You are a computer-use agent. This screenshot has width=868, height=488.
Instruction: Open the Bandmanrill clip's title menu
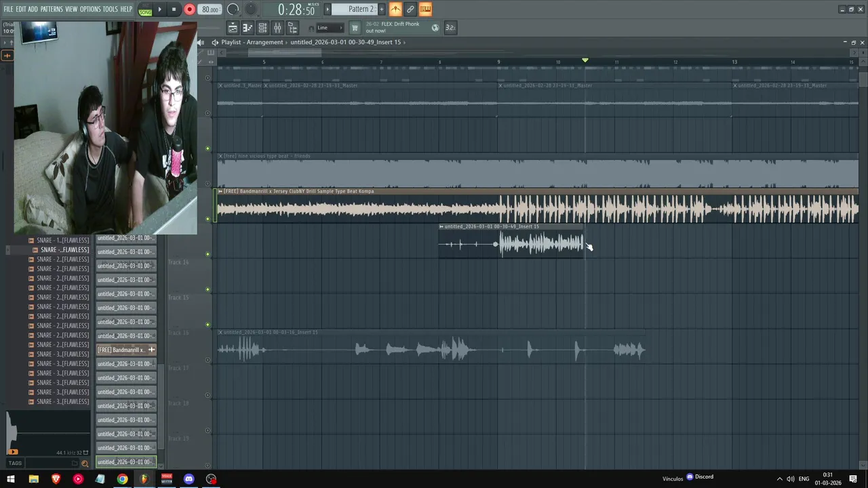pyautogui.click(x=220, y=191)
